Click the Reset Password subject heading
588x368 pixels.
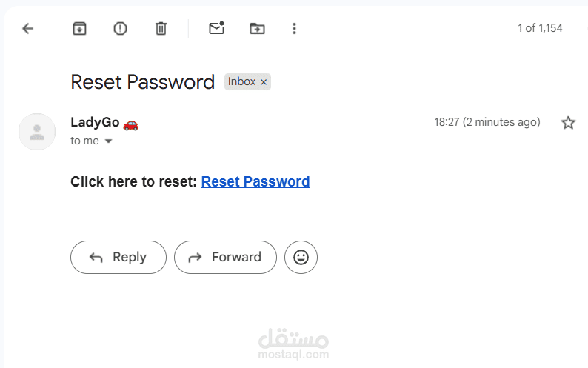(142, 82)
